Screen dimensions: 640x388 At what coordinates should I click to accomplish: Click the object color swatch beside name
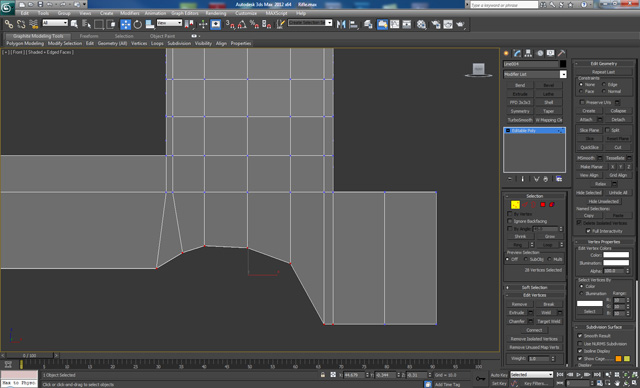tap(563, 64)
